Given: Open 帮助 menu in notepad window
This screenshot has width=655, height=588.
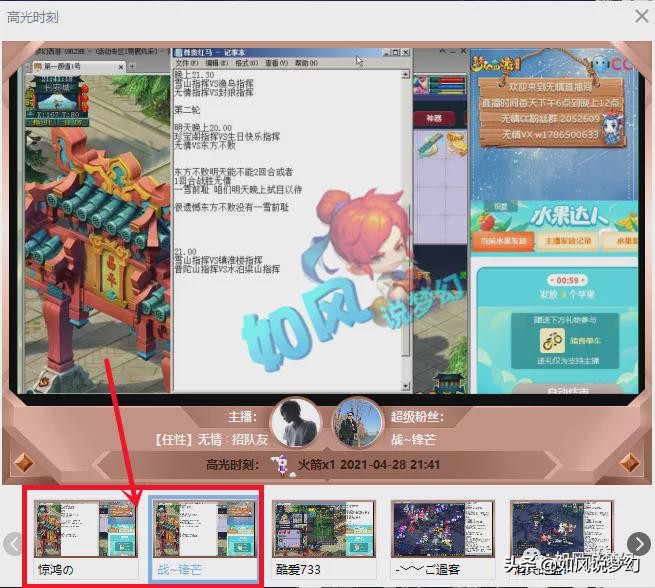Looking at the screenshot, I should (x=306, y=63).
